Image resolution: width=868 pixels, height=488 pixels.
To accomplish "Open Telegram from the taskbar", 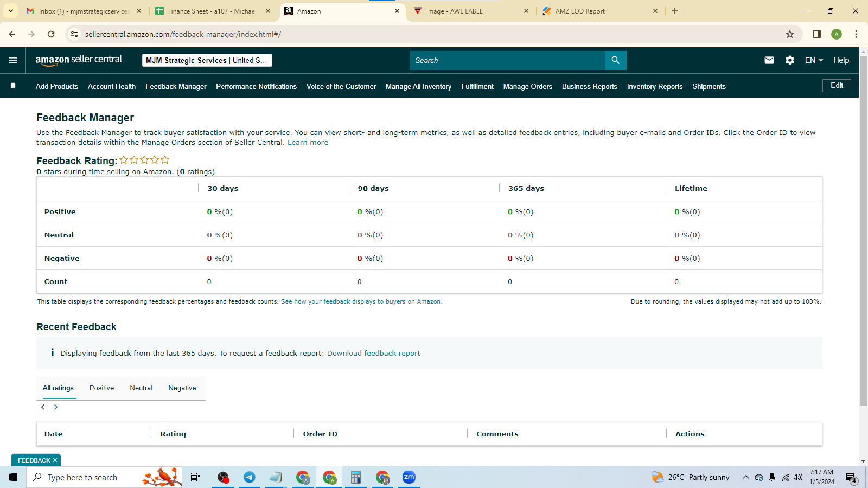I will tap(250, 477).
